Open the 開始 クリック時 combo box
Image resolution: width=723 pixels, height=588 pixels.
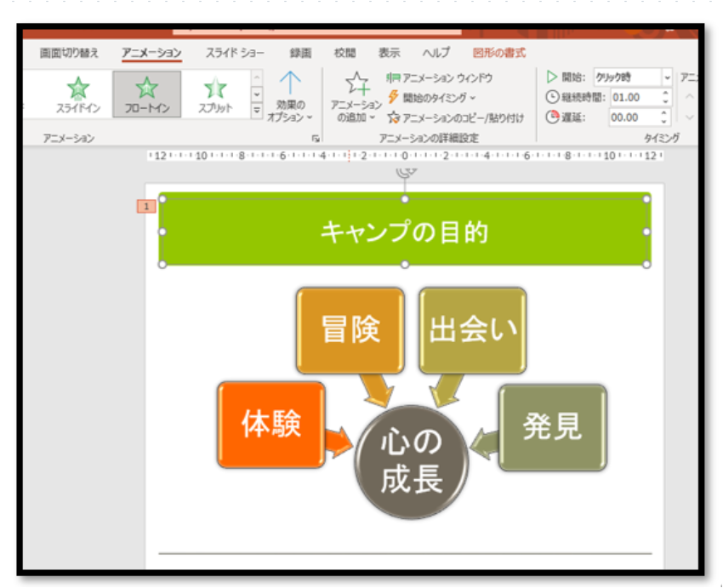pyautogui.click(x=632, y=77)
